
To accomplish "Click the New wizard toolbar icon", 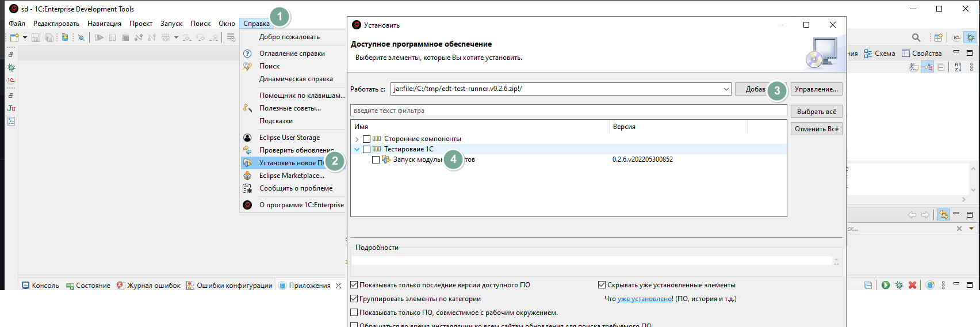I will point(14,37).
